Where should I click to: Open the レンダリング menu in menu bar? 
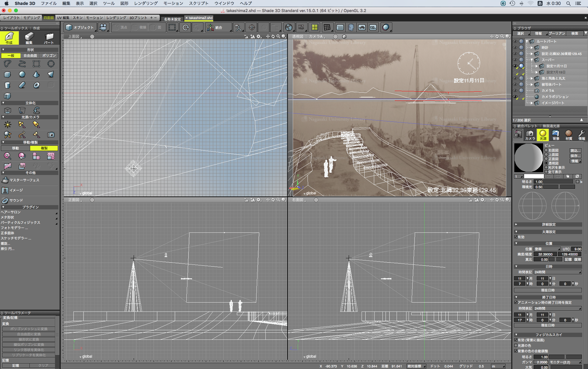(x=146, y=3)
